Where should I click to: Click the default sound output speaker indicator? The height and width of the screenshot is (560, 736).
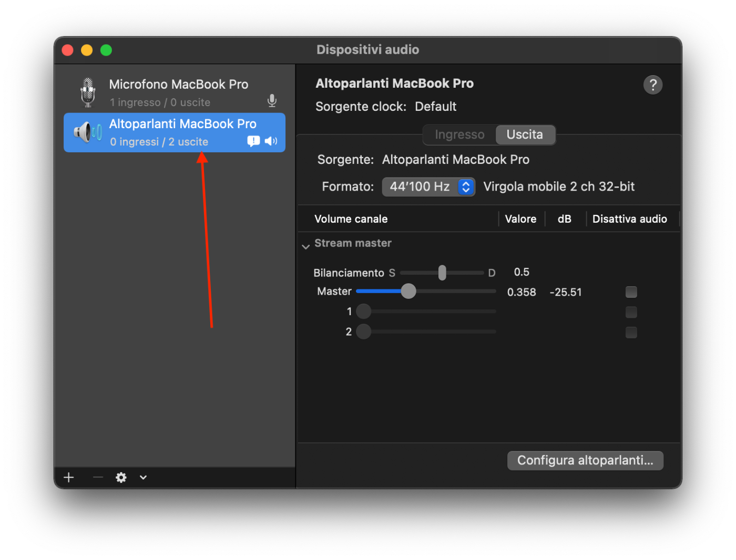pyautogui.click(x=271, y=141)
